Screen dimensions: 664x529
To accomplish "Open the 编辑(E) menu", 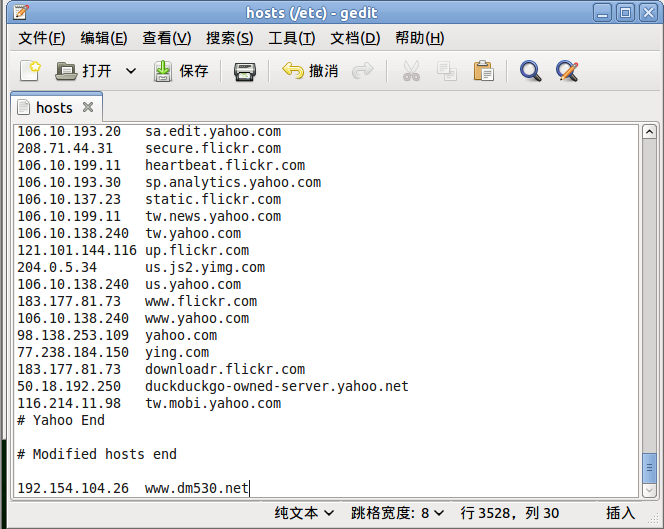I will (x=104, y=38).
